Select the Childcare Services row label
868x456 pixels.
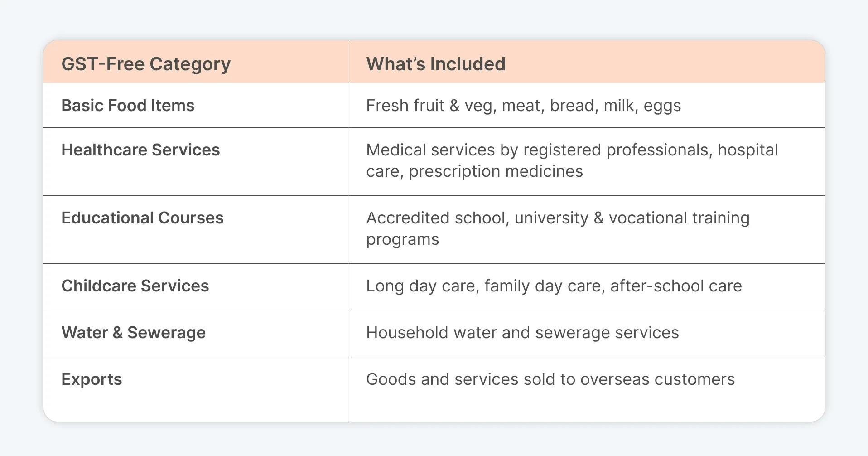pos(135,286)
